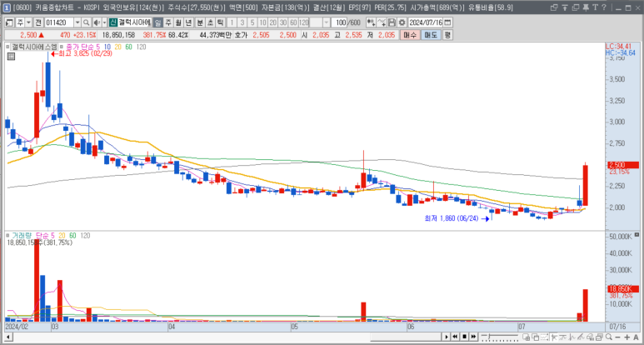Click the date field 2024/07/16
This screenshot has width=644, height=345.
pos(426,22)
